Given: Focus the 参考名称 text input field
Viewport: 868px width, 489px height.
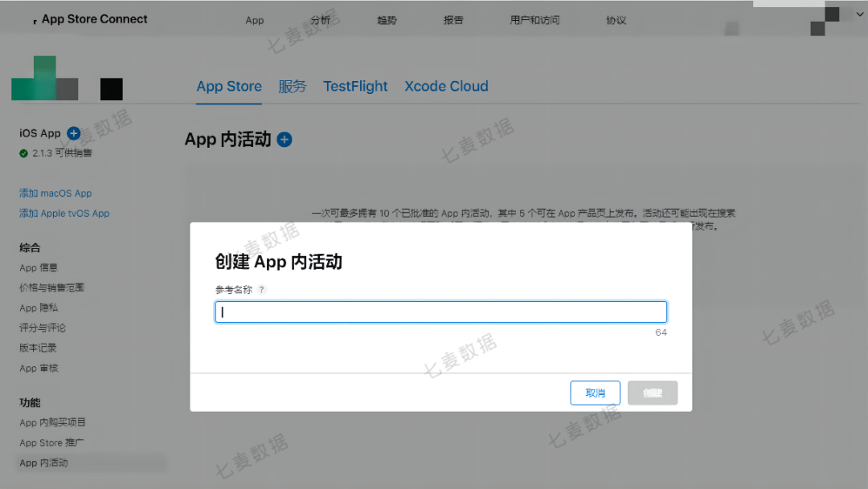Looking at the screenshot, I should pyautogui.click(x=440, y=312).
